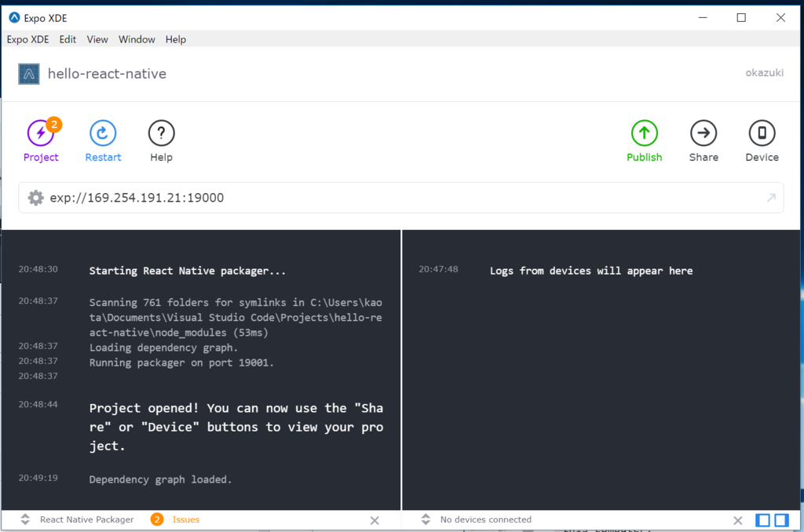This screenshot has height=532, width=804.
Task: Click 'Logs from devices will appear here'
Action: [x=591, y=271]
